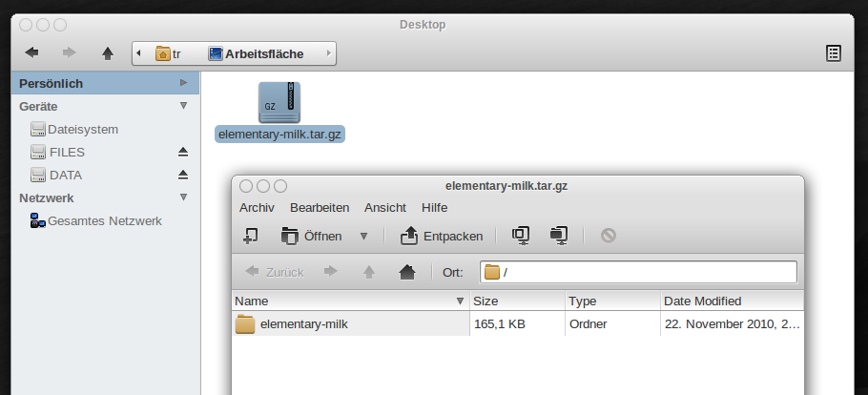868x395 pixels.
Task: Open Dateisystem in the sidebar
Action: pos(74,129)
